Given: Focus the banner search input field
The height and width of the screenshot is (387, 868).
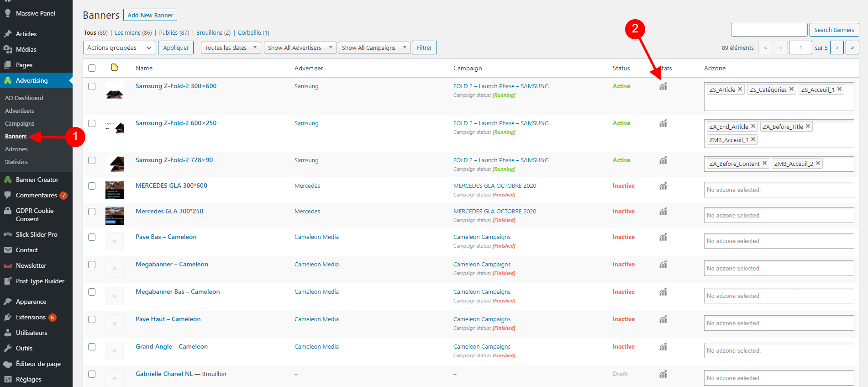Looking at the screenshot, I should 769,30.
